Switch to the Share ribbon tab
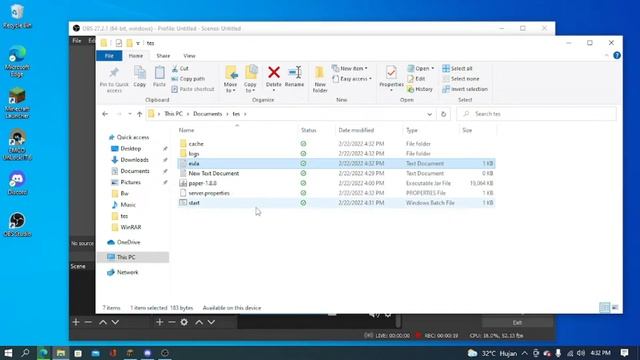 pos(163,56)
